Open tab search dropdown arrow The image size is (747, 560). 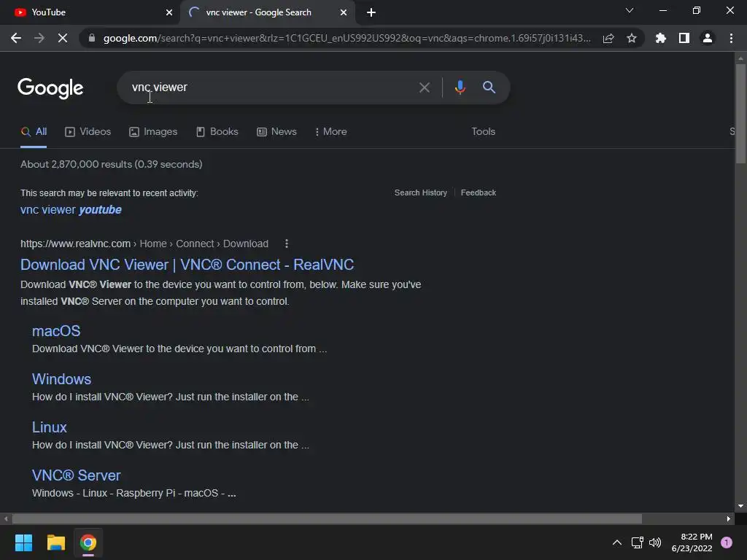tap(630, 10)
